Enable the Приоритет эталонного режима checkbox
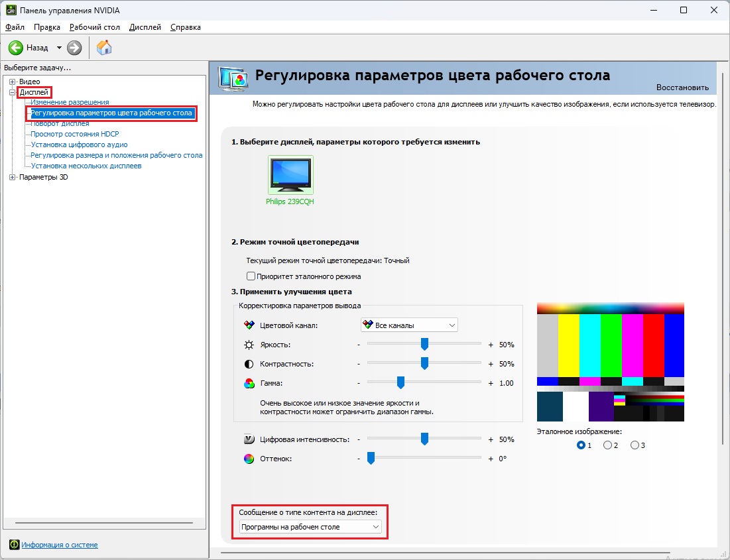 tap(251, 276)
